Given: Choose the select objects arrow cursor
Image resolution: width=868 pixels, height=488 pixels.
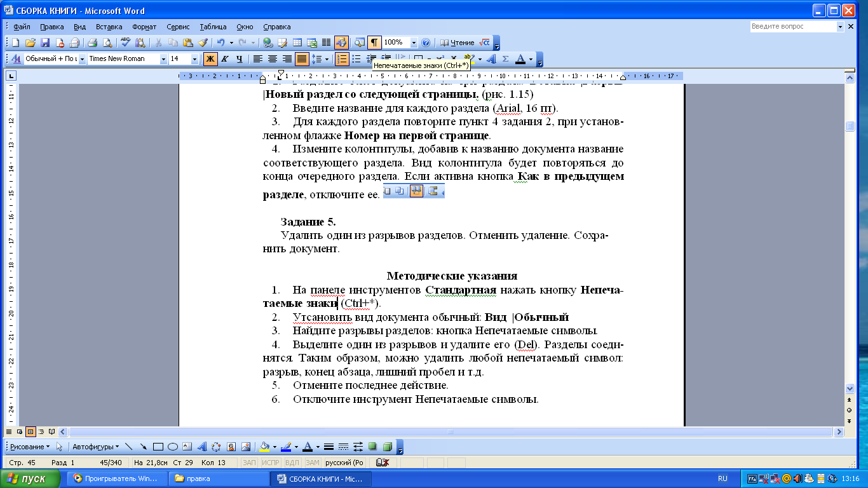Looking at the screenshot, I should point(59,447).
